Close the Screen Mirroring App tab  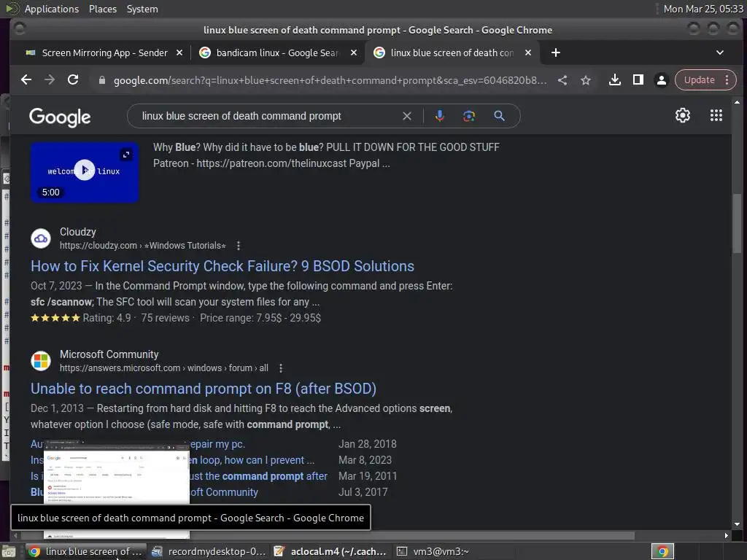179,52
